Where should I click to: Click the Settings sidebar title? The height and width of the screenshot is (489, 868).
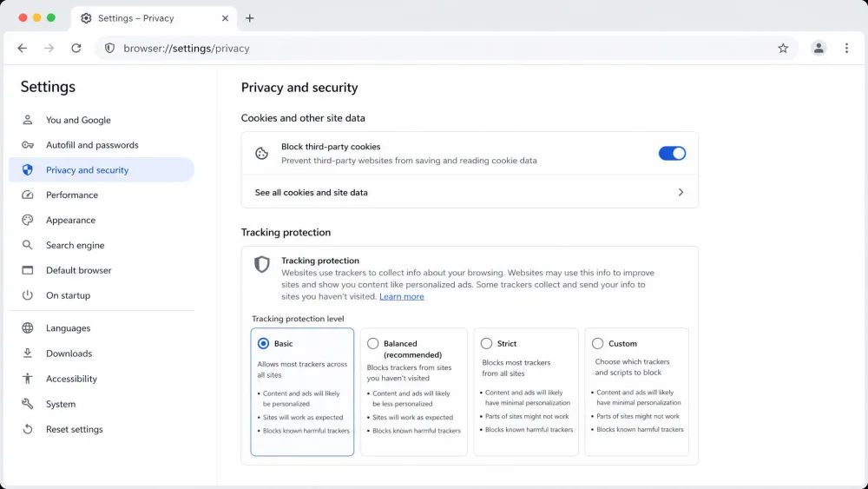tap(48, 87)
